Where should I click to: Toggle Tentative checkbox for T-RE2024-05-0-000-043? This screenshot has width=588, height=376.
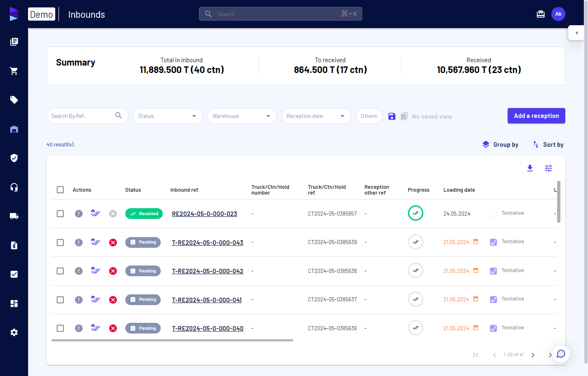pos(493,242)
